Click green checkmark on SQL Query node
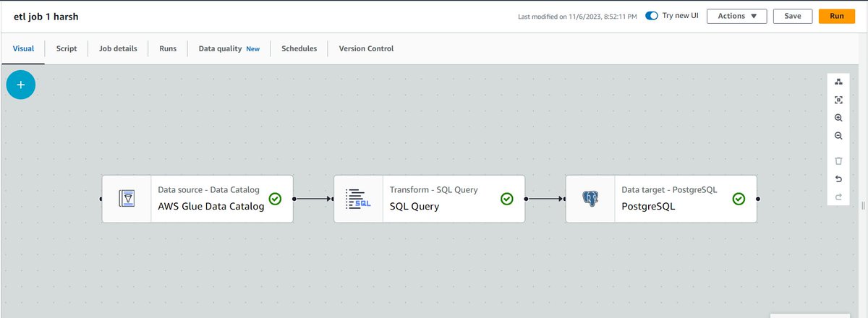 click(x=507, y=199)
